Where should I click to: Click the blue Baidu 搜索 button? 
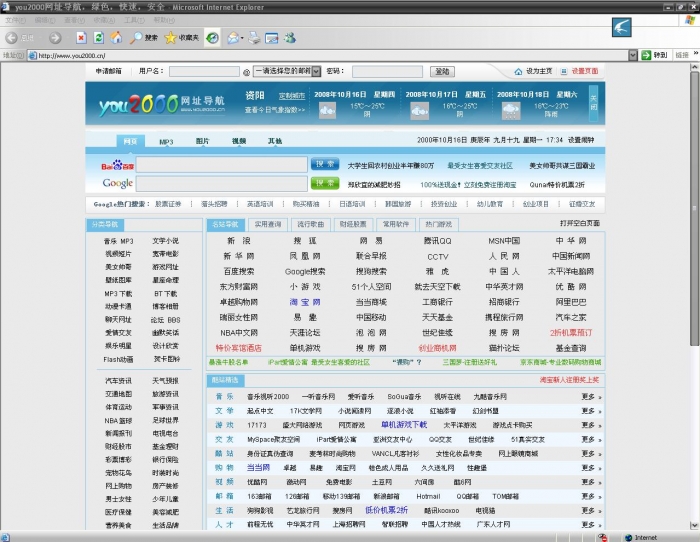click(325, 164)
